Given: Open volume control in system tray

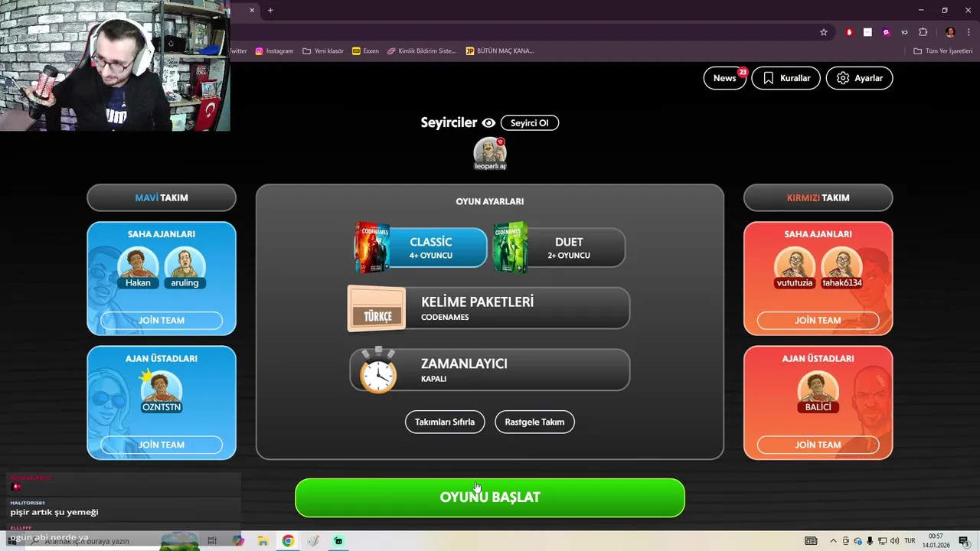Looking at the screenshot, I should [894, 541].
